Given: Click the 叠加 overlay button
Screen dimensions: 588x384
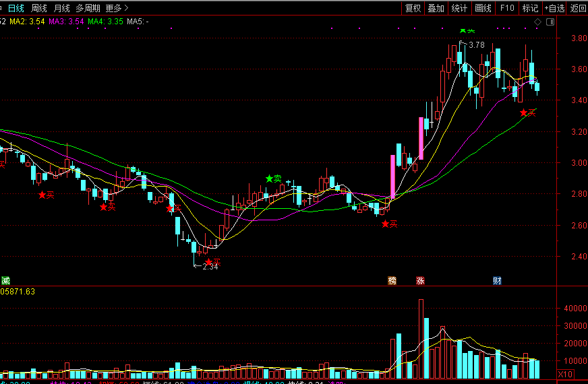Looking at the screenshot, I should point(436,8).
